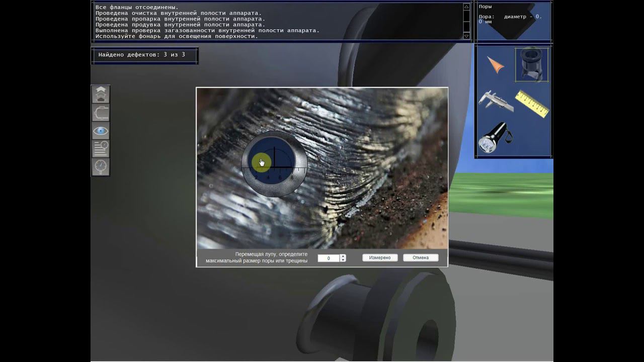Open the task list with clock icon
Image resolution: width=644 pixels, height=362 pixels.
coord(101,149)
